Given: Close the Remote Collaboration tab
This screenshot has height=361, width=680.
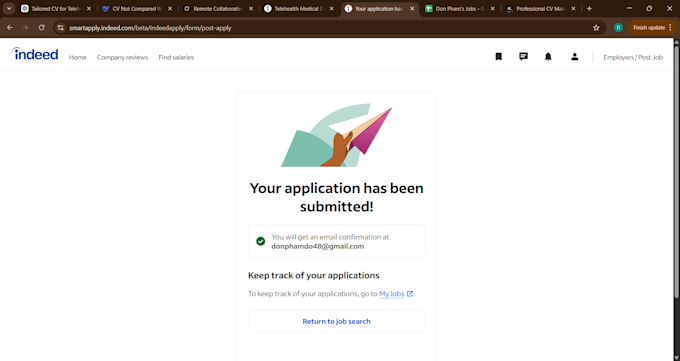Looking at the screenshot, I should coord(251,9).
